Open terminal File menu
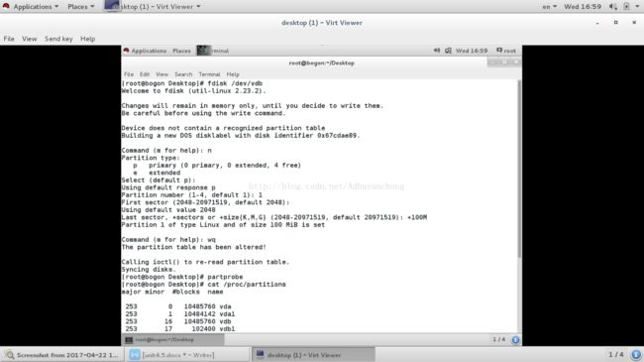 click(129, 74)
